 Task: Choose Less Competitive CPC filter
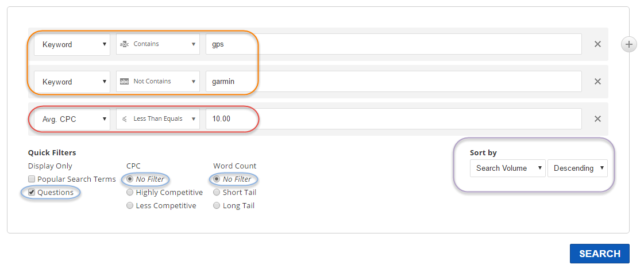click(x=130, y=206)
